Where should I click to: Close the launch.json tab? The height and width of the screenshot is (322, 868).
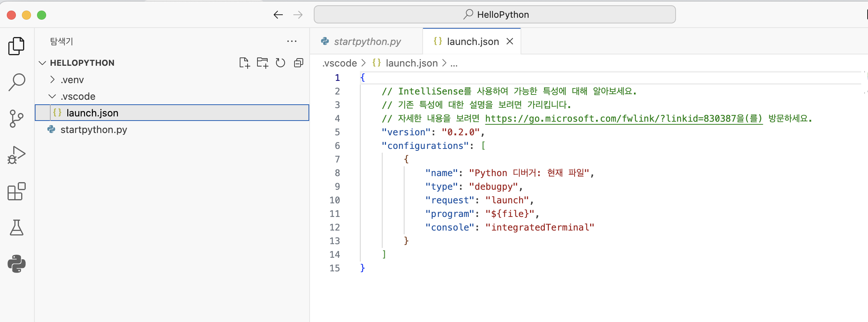510,41
